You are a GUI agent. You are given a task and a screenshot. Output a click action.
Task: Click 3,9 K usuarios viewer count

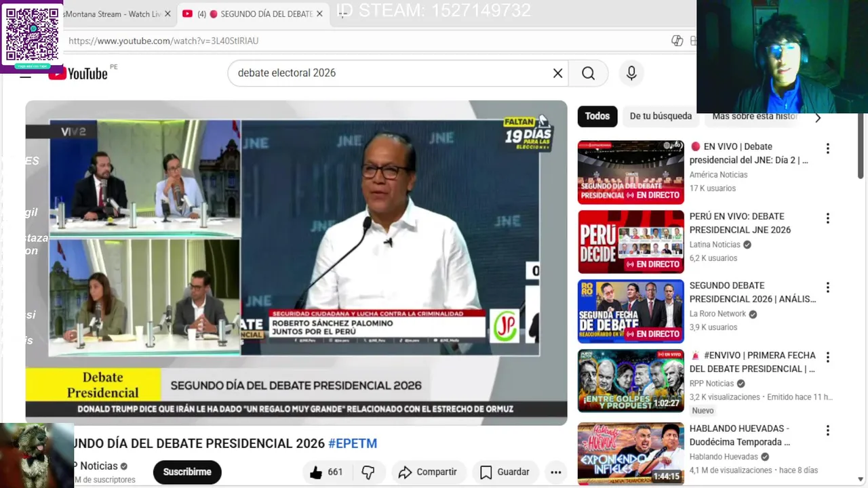click(713, 327)
